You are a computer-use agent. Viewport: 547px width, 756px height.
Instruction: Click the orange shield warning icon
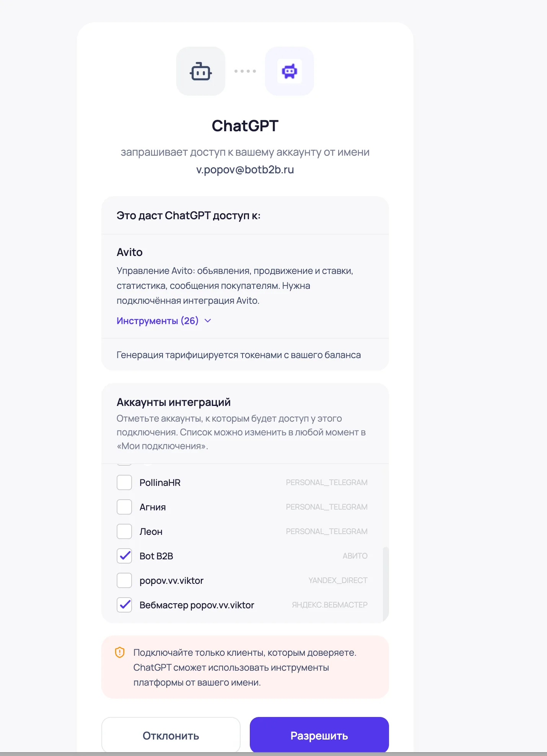coord(120,652)
